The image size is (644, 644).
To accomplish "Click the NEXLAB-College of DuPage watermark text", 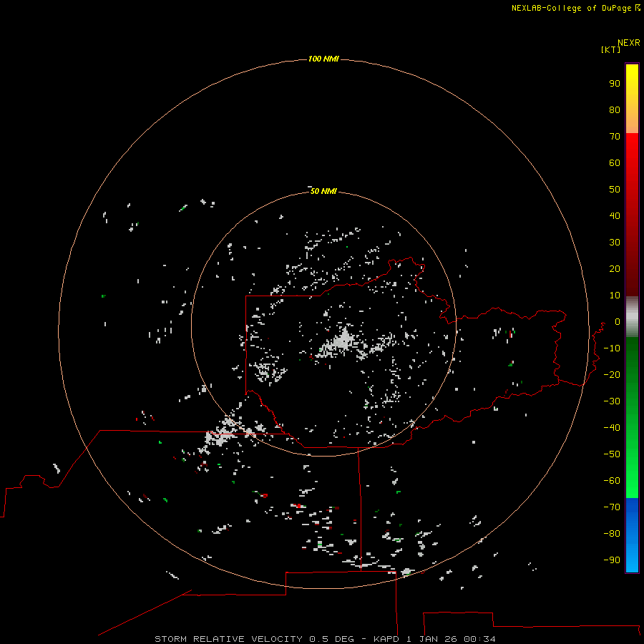I will point(575,8).
